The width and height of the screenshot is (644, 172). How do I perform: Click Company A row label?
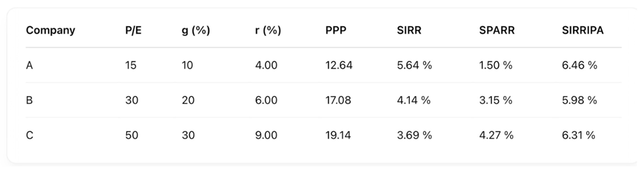click(29, 65)
